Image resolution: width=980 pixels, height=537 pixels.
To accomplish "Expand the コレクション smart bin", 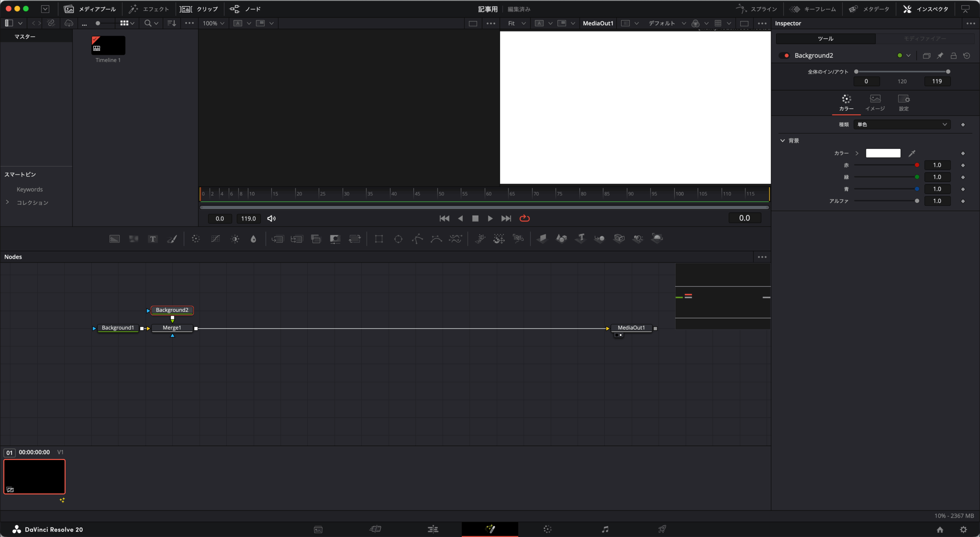I will pyautogui.click(x=7, y=202).
